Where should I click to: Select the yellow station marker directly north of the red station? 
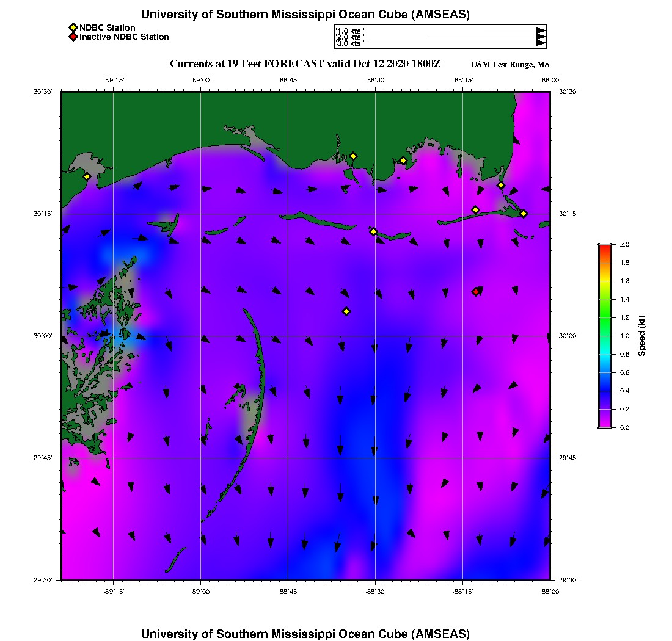(x=475, y=210)
